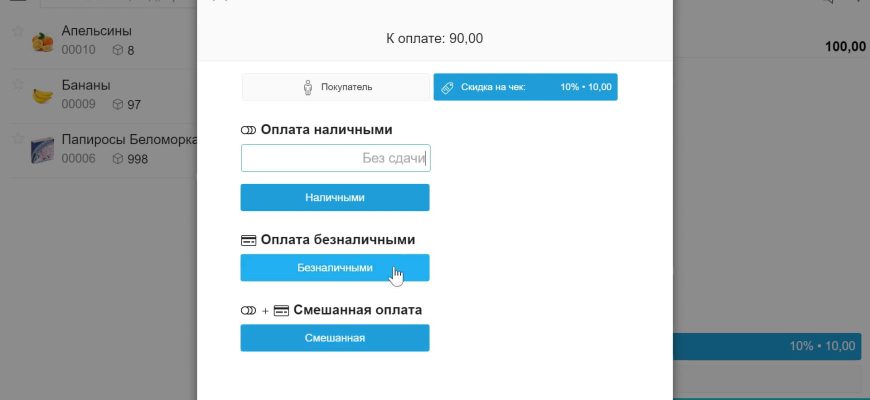Choose the Смешанная payment button
This screenshot has width=870, height=400.
click(335, 338)
